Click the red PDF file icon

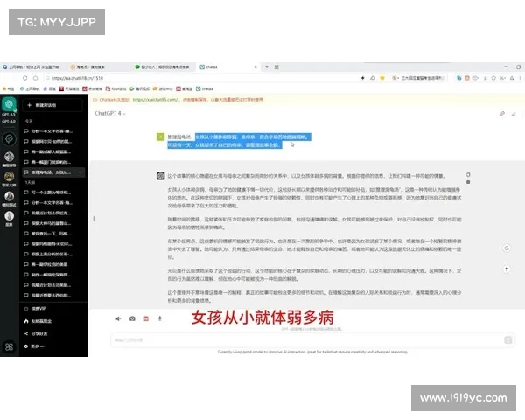(x=146, y=318)
